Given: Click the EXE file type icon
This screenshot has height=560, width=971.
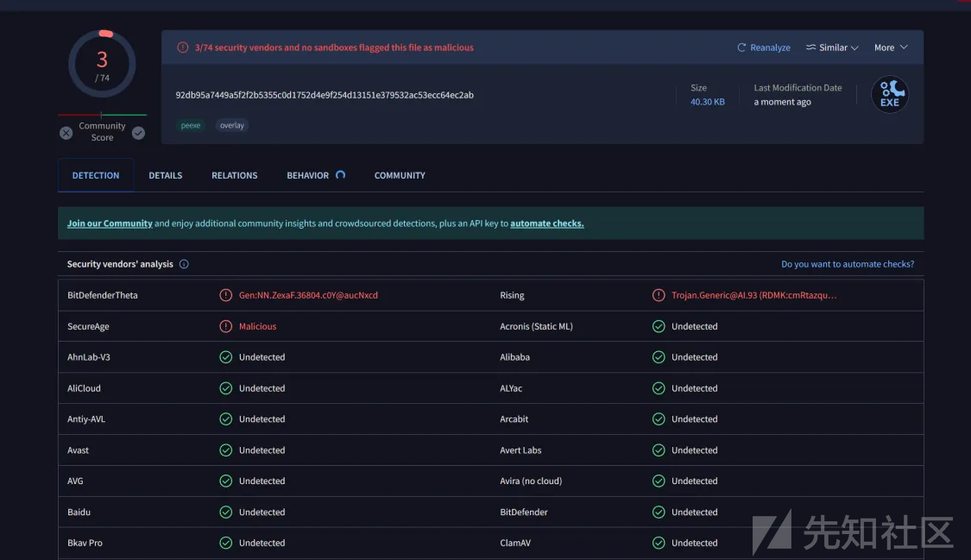Looking at the screenshot, I should coord(890,95).
